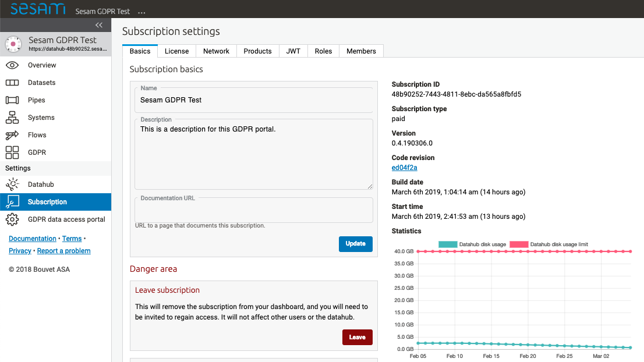Select the Basics tab
Viewport: 644px width, 362px height.
140,51
